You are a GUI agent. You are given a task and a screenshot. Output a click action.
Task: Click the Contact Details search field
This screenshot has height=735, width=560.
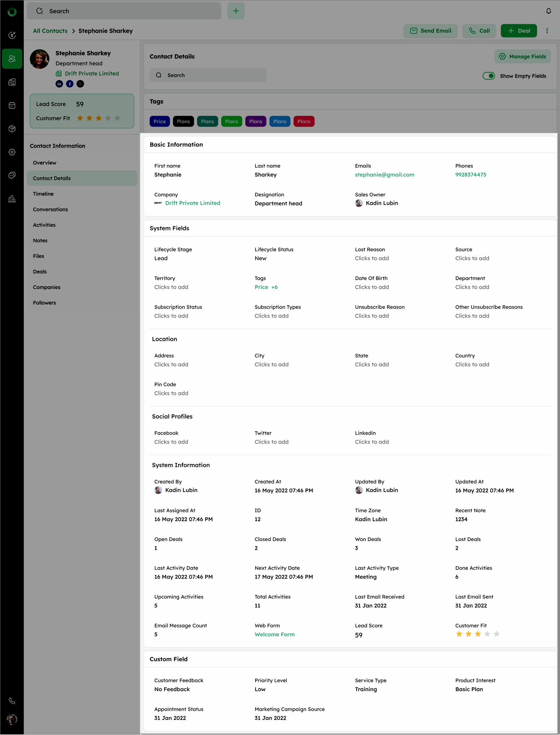pyautogui.click(x=208, y=75)
